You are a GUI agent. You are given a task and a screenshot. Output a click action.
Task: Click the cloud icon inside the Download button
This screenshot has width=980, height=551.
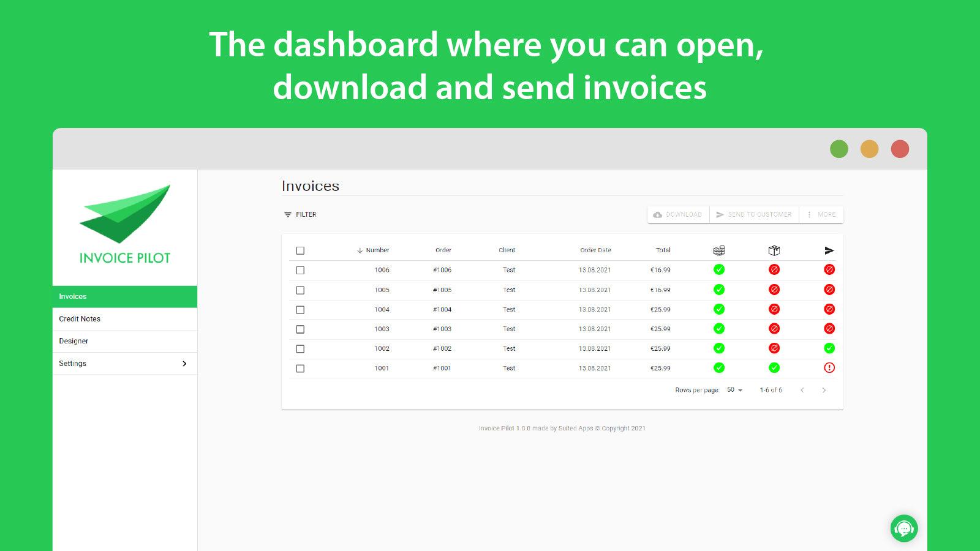pyautogui.click(x=657, y=214)
